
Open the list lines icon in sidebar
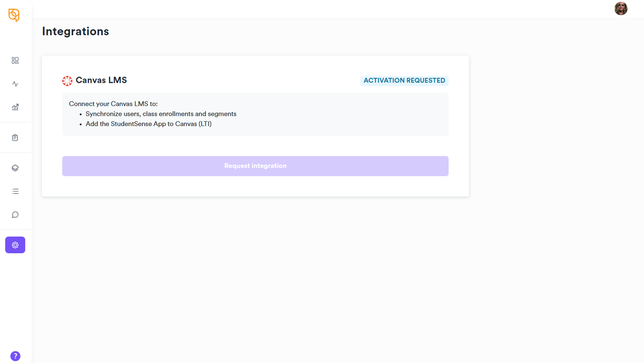point(15,191)
